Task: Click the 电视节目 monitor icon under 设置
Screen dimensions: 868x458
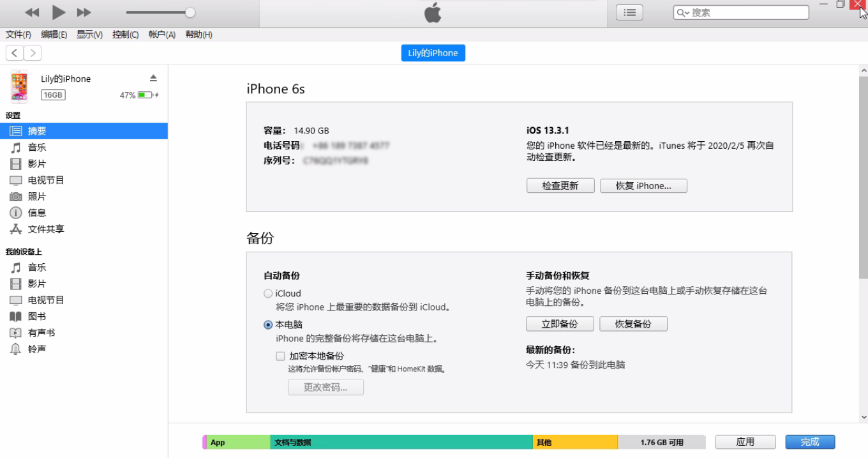Action: tap(16, 180)
